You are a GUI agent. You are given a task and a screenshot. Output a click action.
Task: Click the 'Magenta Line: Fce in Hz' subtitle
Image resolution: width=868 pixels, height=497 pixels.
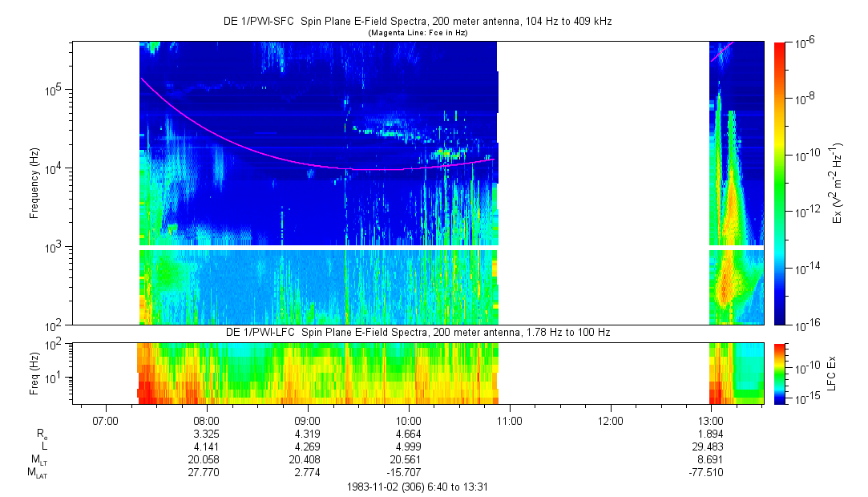pyautogui.click(x=417, y=33)
